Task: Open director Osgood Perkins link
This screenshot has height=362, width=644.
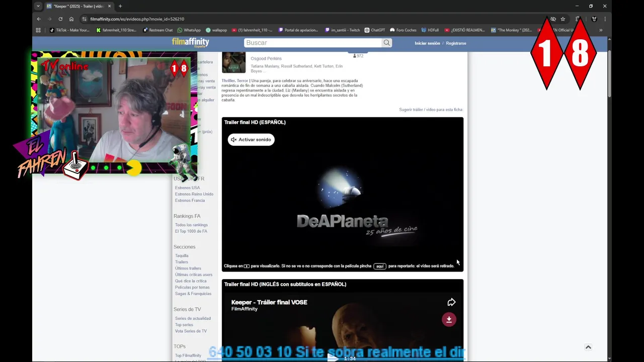Action: point(266,58)
